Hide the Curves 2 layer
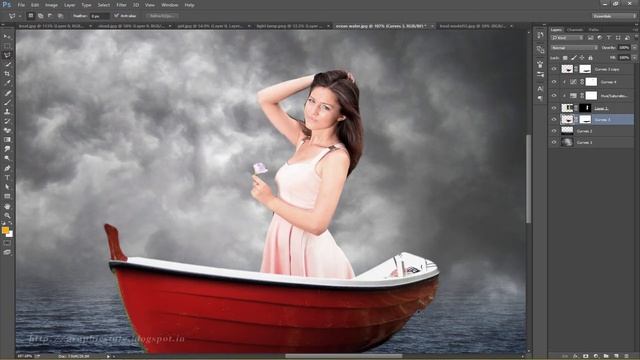640x360 pixels. (554, 131)
